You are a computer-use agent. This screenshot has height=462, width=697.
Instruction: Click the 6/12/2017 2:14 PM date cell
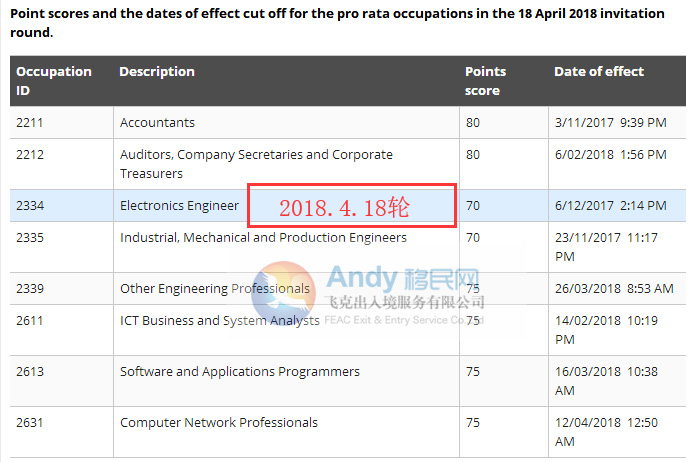point(610,206)
